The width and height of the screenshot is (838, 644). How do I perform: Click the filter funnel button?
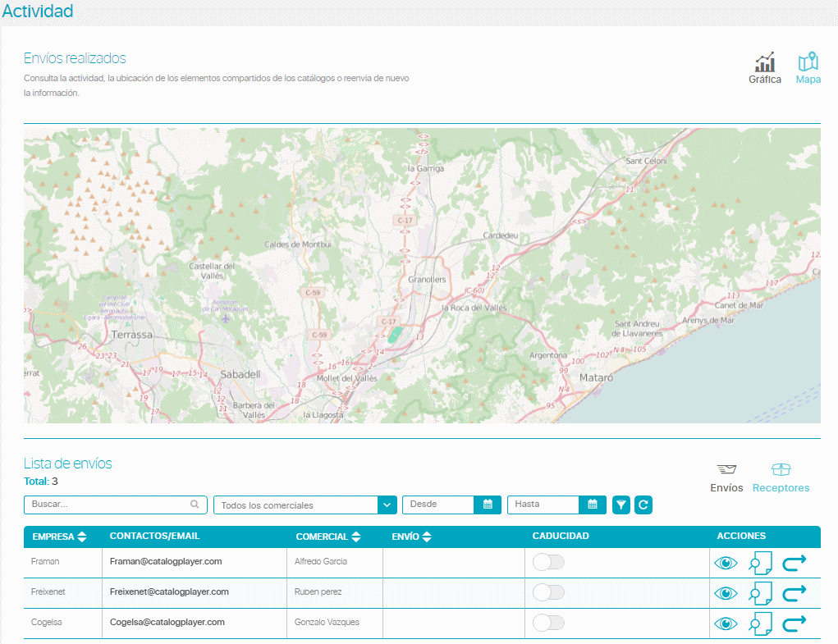[x=621, y=505]
